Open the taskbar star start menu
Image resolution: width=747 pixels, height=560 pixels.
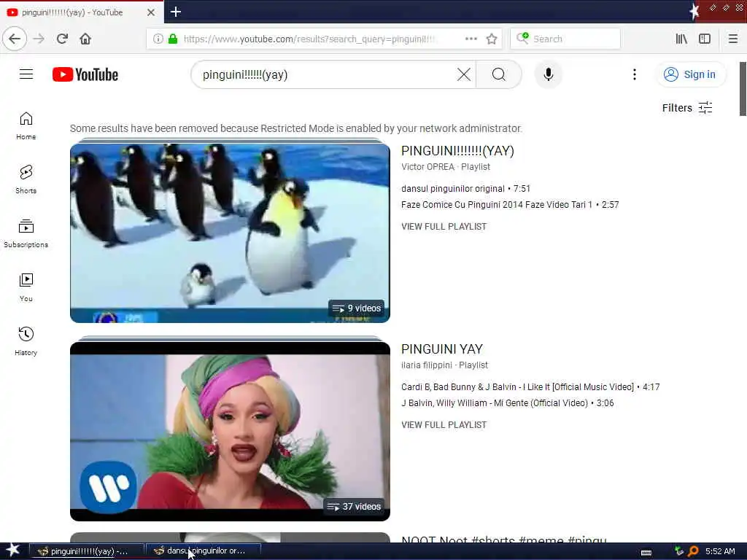click(13, 551)
